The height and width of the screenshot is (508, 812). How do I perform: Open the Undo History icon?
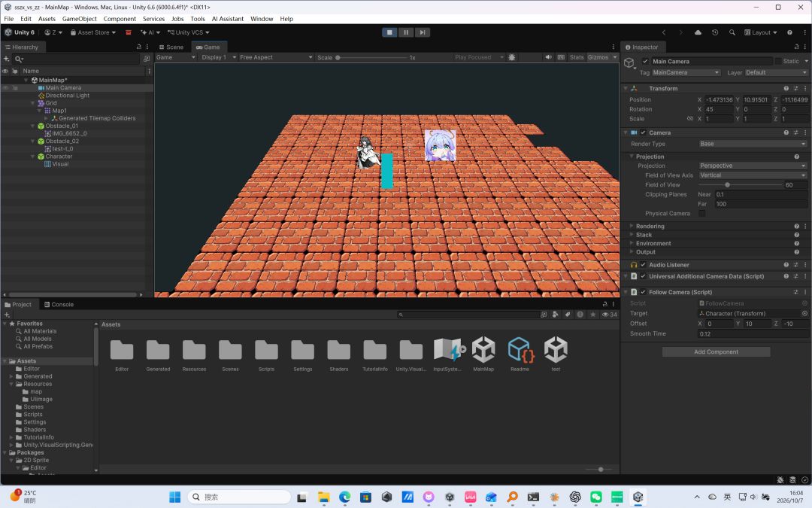pyautogui.click(x=715, y=32)
